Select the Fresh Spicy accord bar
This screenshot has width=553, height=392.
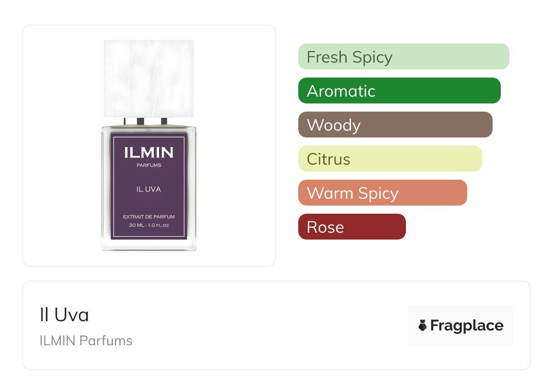[403, 57]
